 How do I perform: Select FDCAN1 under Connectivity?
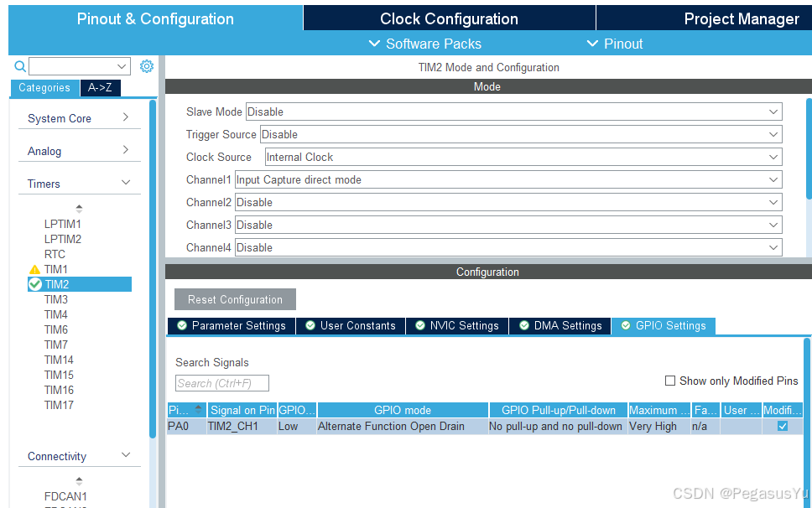click(x=65, y=496)
